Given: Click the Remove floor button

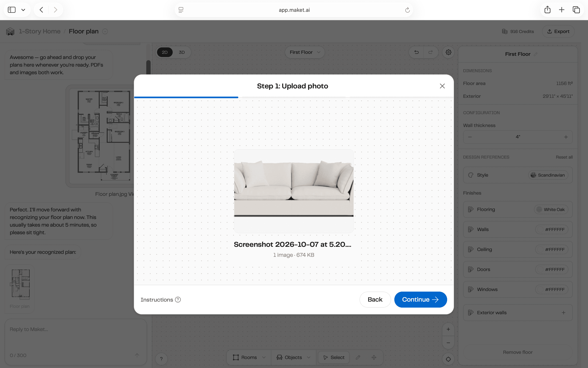Looking at the screenshot, I should point(518,352).
